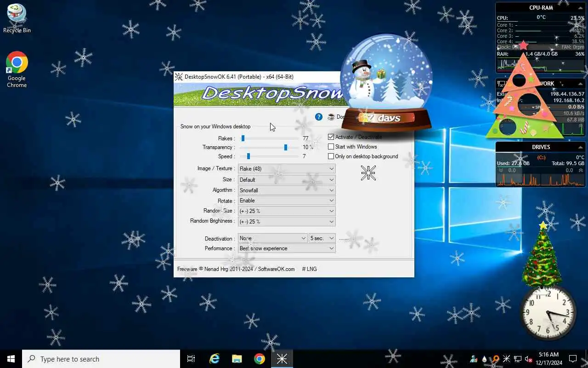The width and height of the screenshot is (588, 368).
Task: Open Recycle Bin desktop icon
Action: pos(17,18)
